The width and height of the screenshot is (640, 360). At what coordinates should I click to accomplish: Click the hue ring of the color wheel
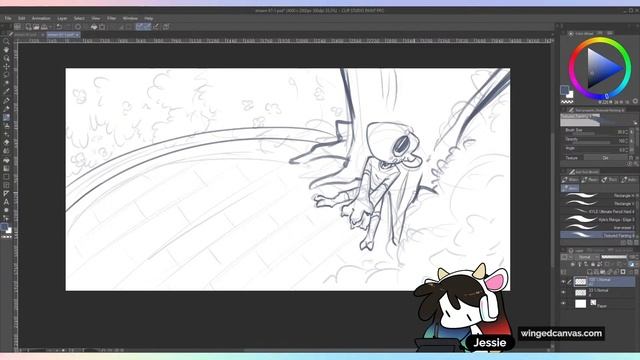[x=600, y=40]
